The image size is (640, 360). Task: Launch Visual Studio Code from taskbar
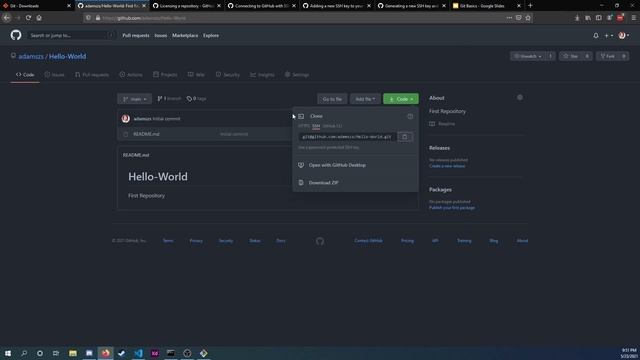(138, 353)
